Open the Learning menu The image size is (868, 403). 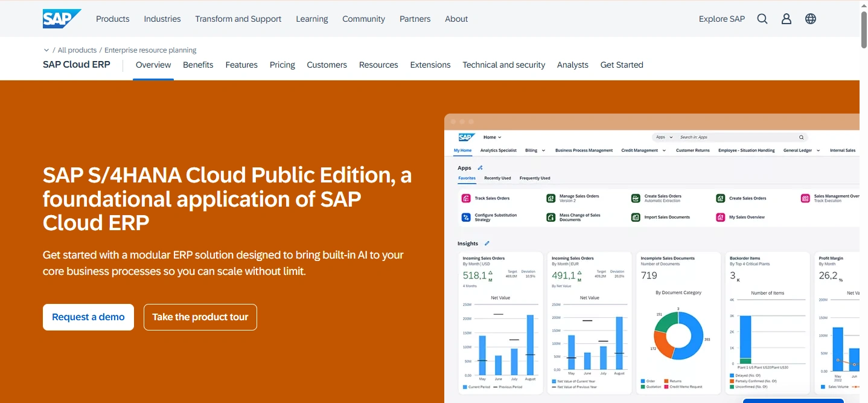[312, 19]
